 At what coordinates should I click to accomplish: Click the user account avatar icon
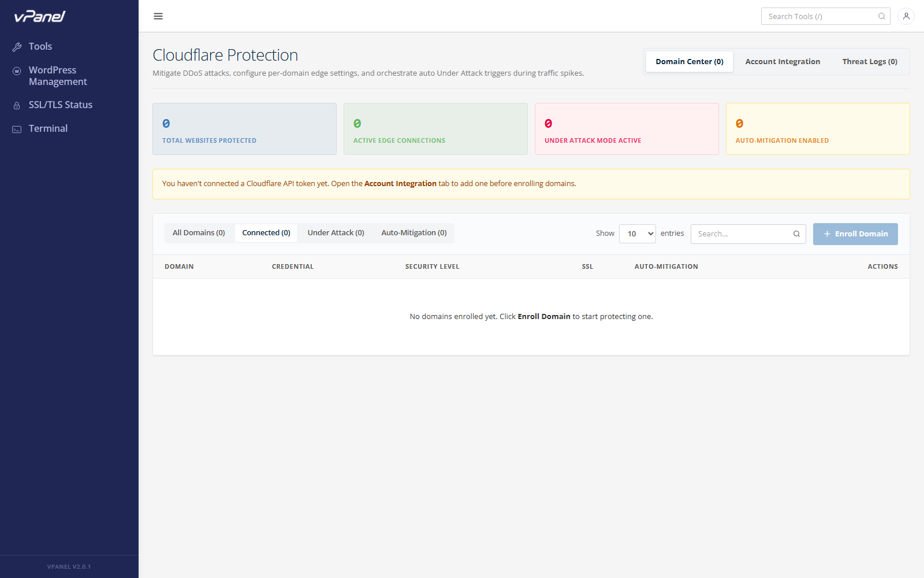coord(906,16)
